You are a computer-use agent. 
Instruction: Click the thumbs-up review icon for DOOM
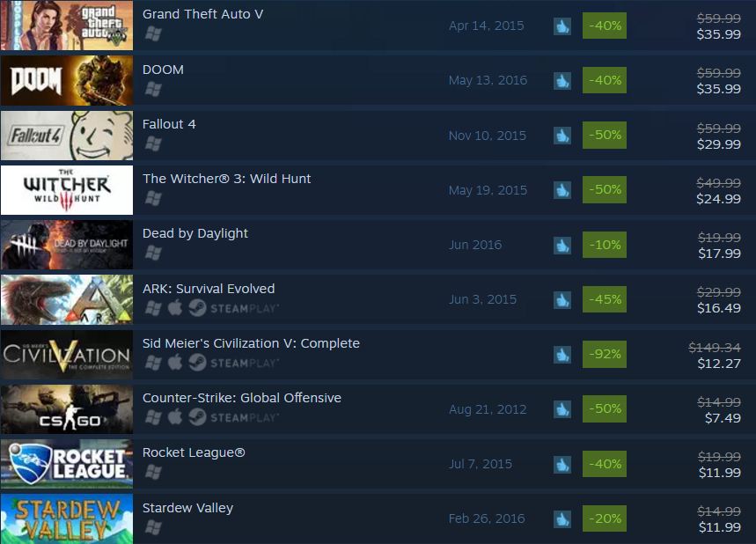(x=562, y=80)
